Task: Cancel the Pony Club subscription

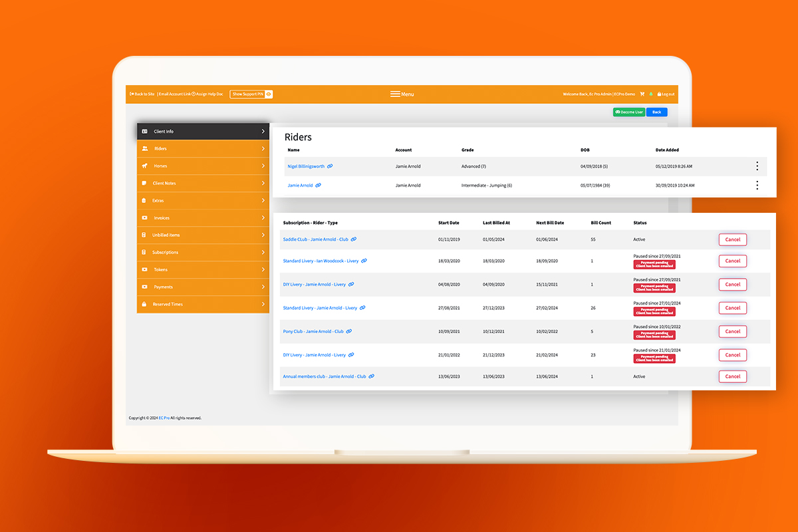Action: tap(732, 331)
